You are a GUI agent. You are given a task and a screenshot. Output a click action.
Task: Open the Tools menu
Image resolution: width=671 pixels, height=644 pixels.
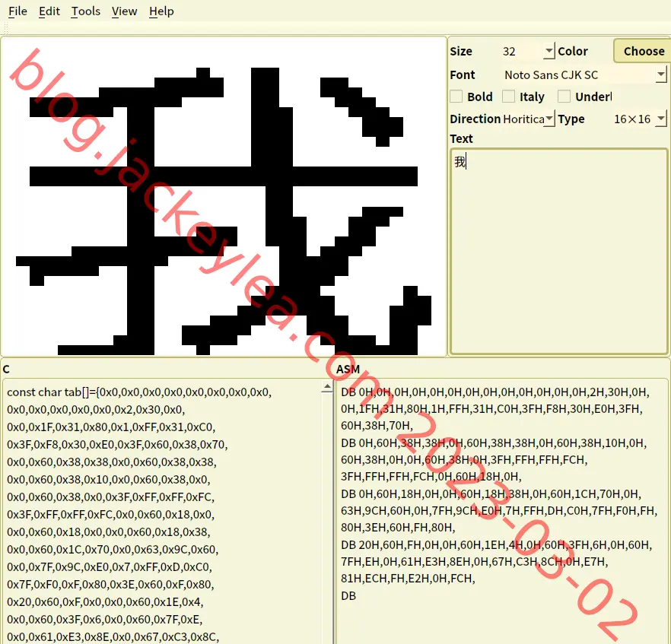(85, 11)
